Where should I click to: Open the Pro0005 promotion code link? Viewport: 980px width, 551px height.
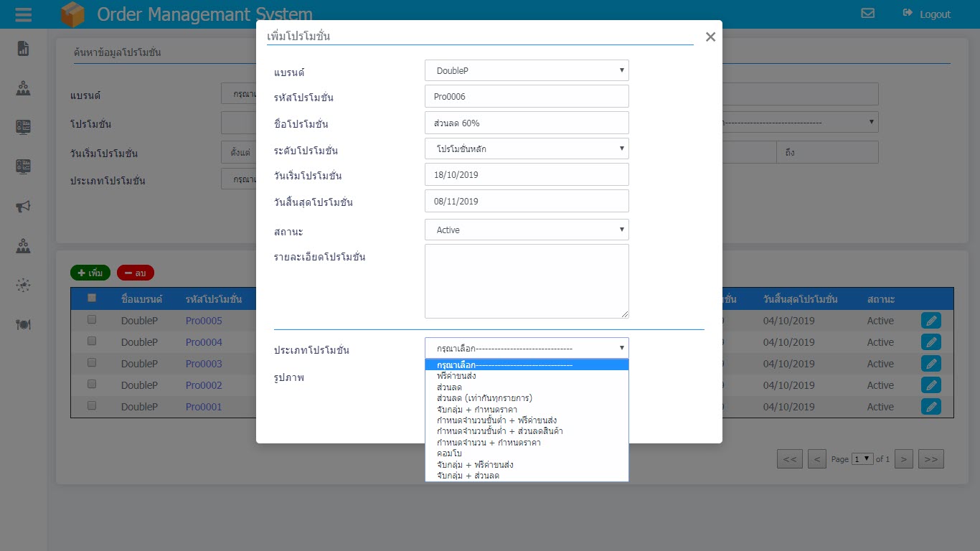click(204, 321)
